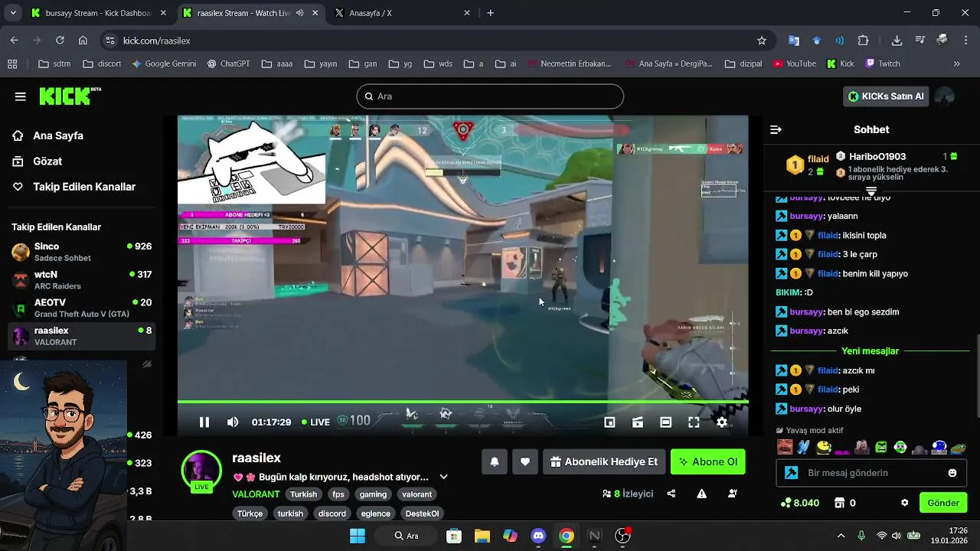Click KICKs Satın Al button
Screen dimensions: 980x551
pos(886,96)
